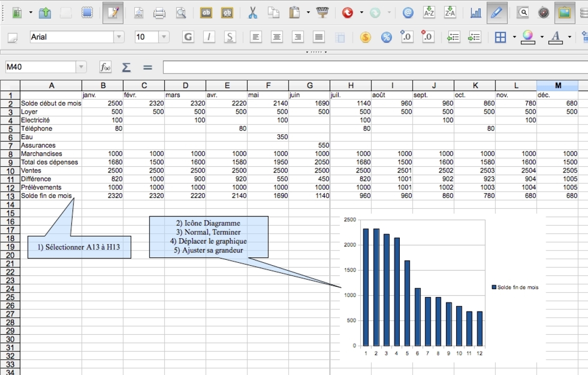The width and height of the screenshot is (588, 375).
Task: Toggle the Gallery picture icon
Action: coord(564,13)
